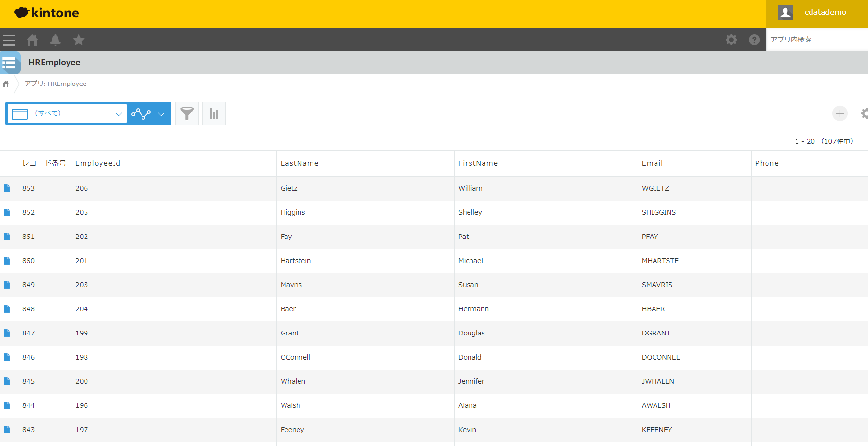Add a new record with the plus icon
This screenshot has width=868, height=446.
click(x=840, y=113)
